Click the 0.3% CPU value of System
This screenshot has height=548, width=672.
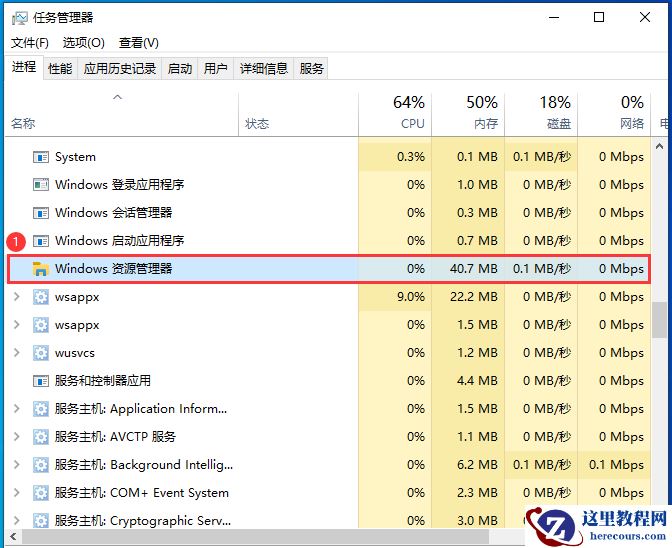411,157
